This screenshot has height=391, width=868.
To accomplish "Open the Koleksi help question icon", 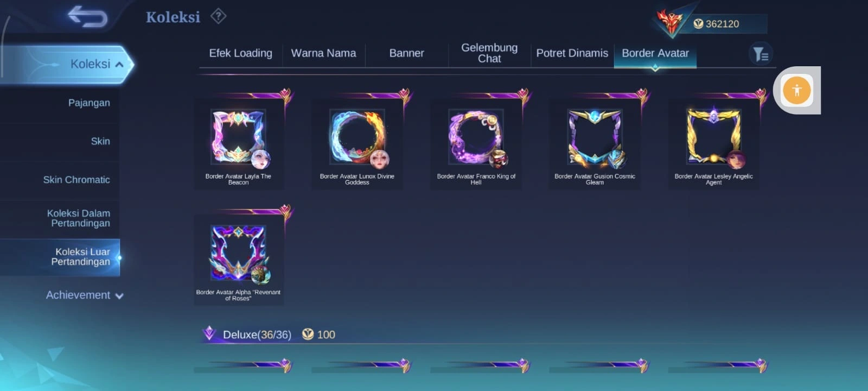I will click(218, 16).
